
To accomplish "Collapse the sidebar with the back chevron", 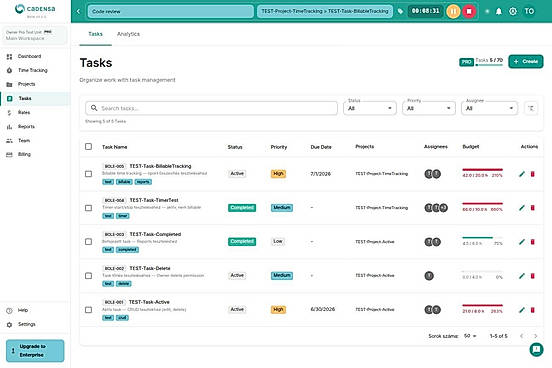I will (78, 11).
